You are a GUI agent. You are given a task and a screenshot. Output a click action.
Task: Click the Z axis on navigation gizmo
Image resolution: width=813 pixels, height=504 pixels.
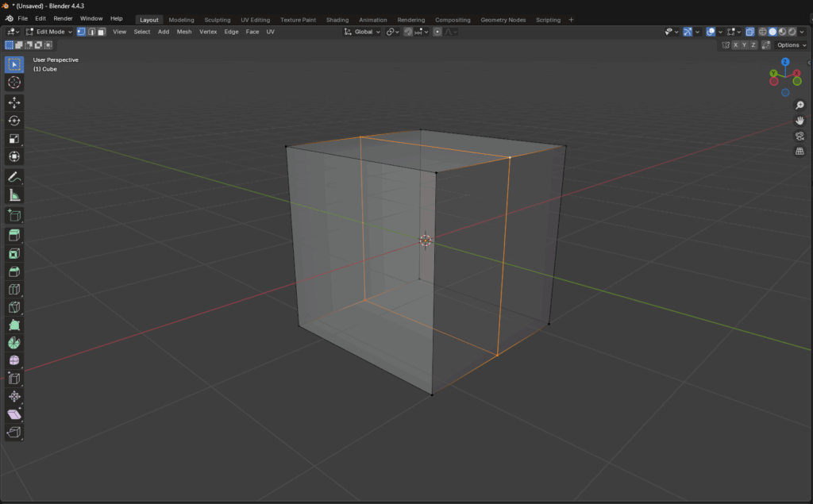[785, 62]
